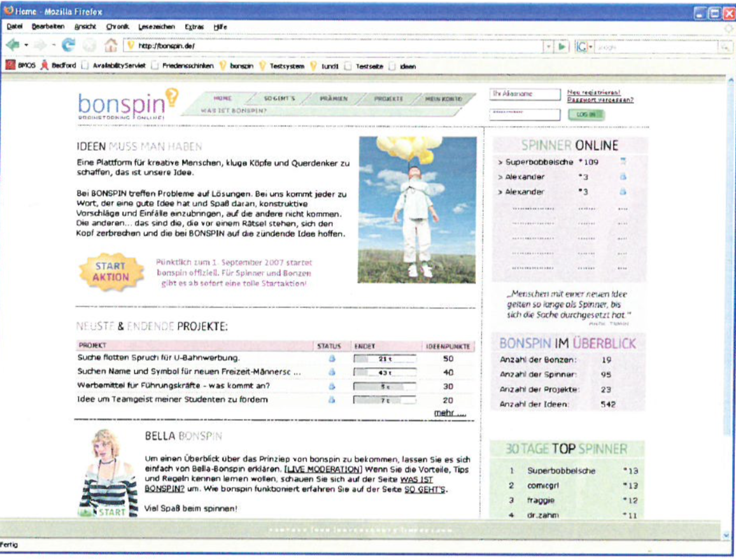This screenshot has width=736, height=560.
Task: Open the SO GEHT'S navigation tab
Action: click(x=280, y=99)
